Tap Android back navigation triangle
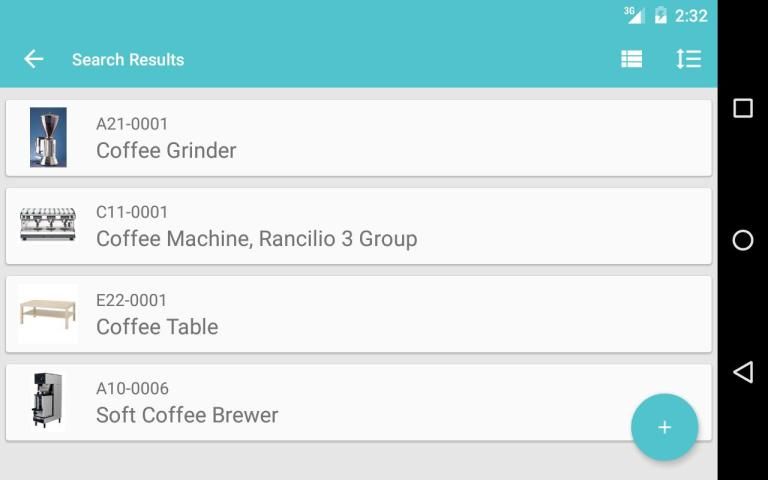Viewport: 768px width, 480px height. [742, 372]
